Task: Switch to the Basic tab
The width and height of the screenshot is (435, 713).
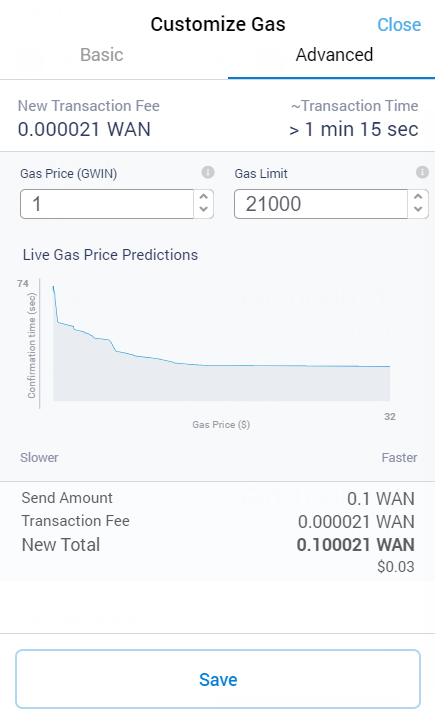Action: [x=102, y=55]
